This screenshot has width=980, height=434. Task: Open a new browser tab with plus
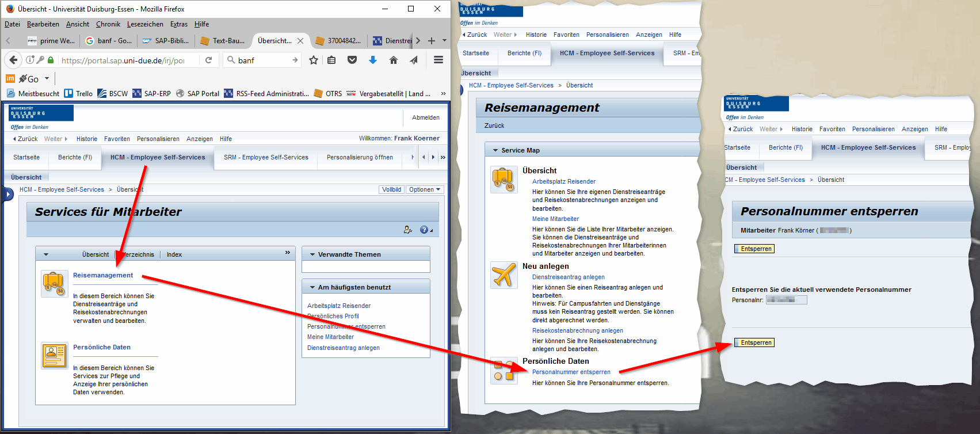click(431, 41)
